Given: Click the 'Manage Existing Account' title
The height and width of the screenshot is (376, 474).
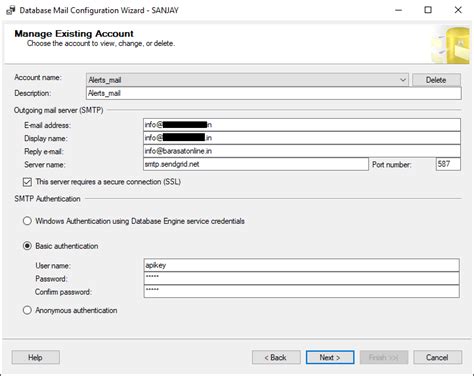Looking at the screenshot, I should point(74,34).
